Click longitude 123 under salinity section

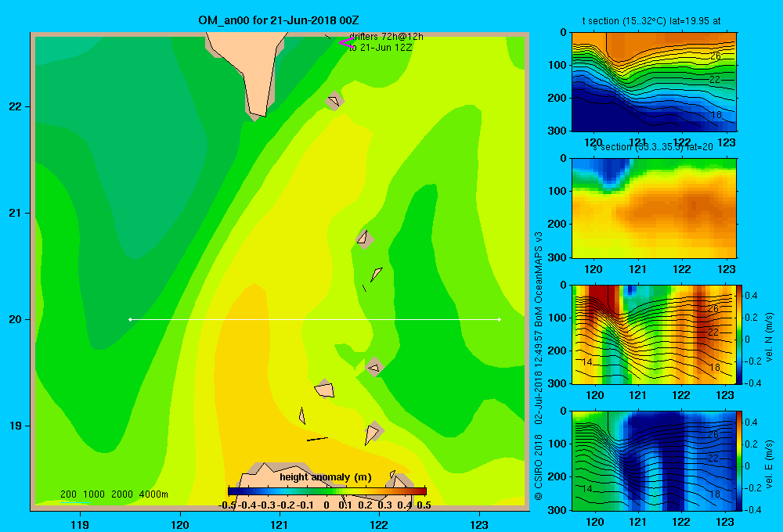pyautogui.click(x=726, y=269)
